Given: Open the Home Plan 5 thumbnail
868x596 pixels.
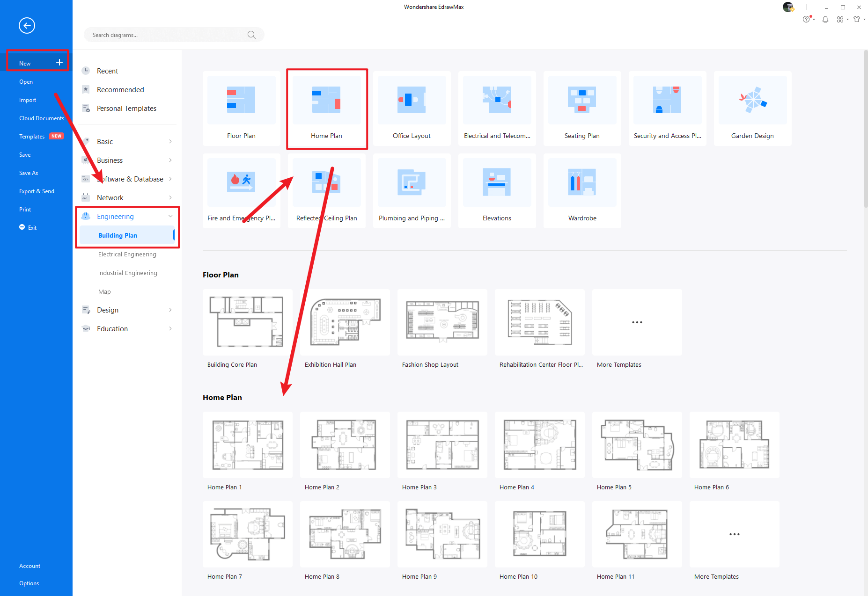Looking at the screenshot, I should [637, 445].
